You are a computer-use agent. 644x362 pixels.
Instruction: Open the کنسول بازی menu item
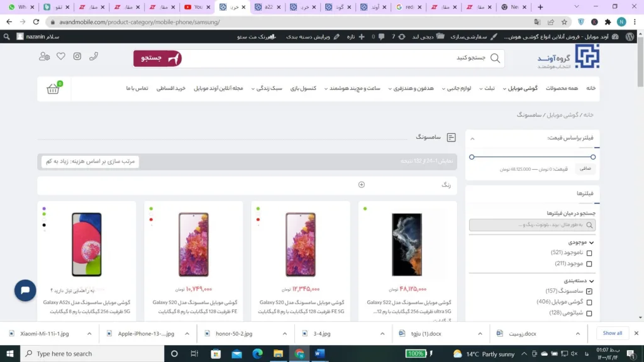coord(303,88)
